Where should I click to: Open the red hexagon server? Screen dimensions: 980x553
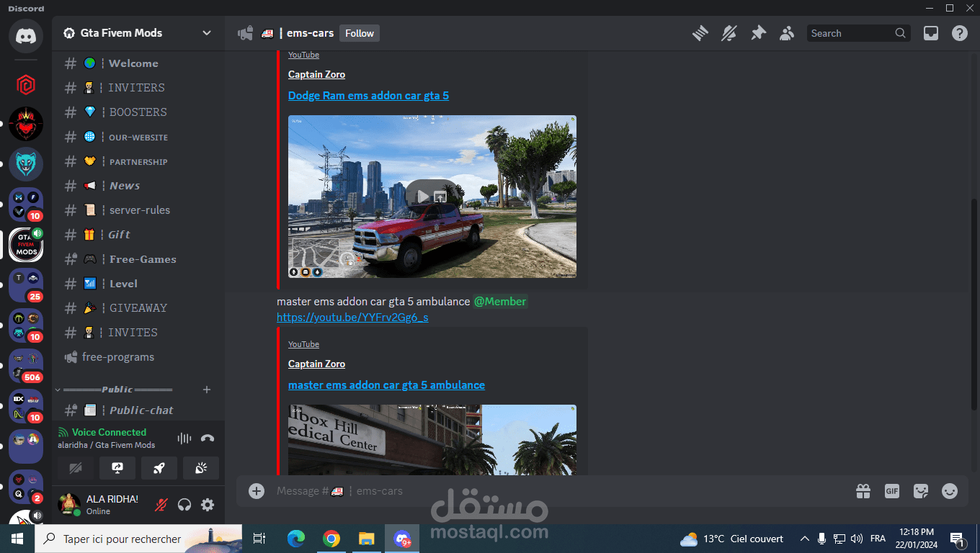click(26, 85)
